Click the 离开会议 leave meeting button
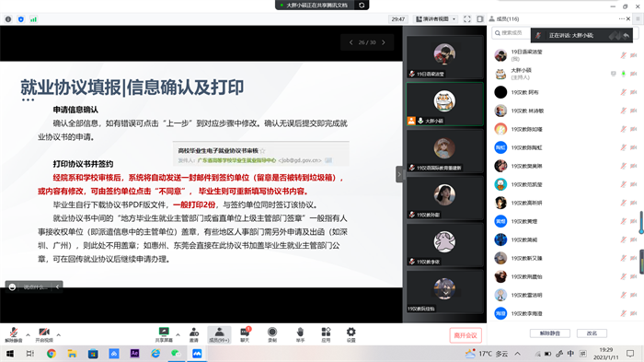 [x=466, y=335]
